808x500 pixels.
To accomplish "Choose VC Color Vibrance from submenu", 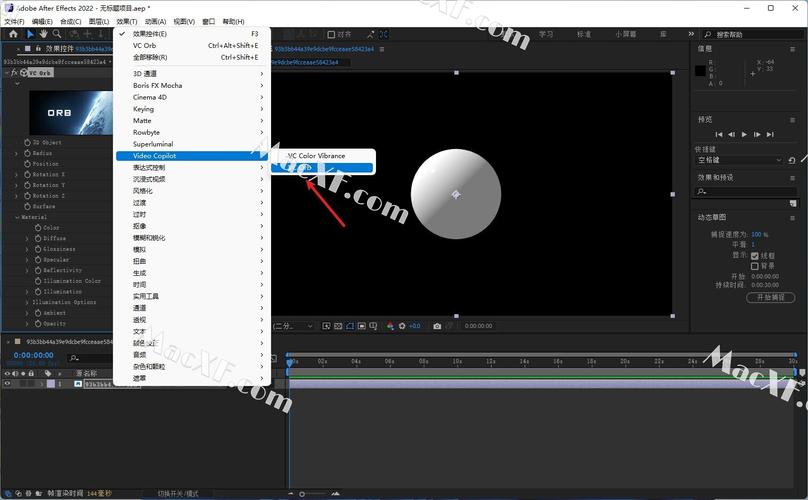I will coord(323,156).
